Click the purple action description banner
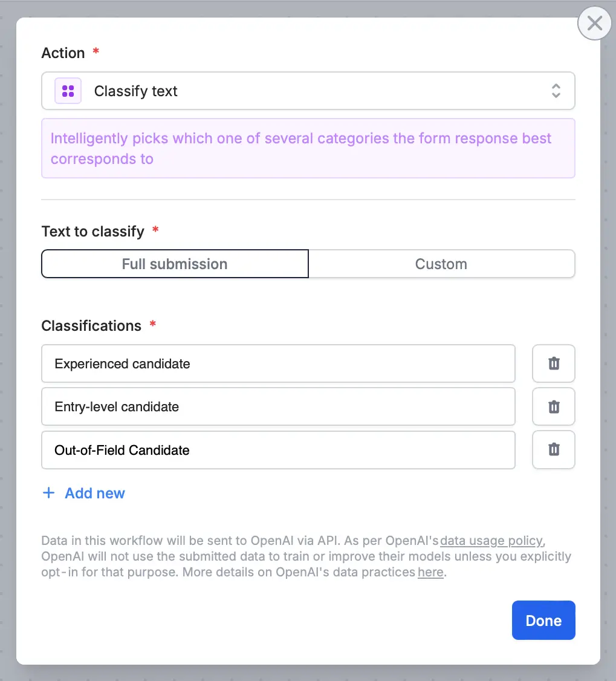Image resolution: width=616 pixels, height=681 pixels. coord(308,148)
